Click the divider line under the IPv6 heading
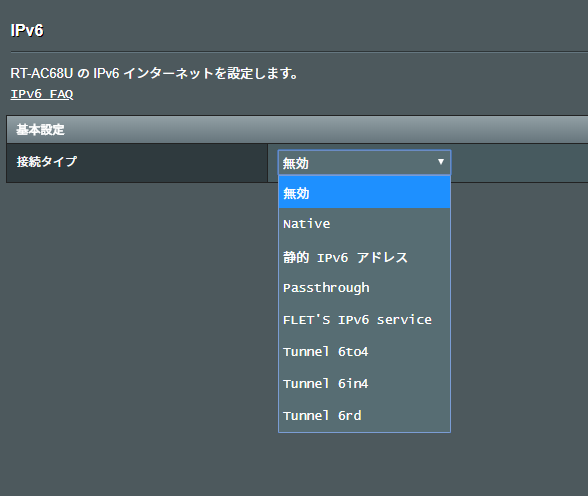The width and height of the screenshot is (588, 496). [x=299, y=52]
